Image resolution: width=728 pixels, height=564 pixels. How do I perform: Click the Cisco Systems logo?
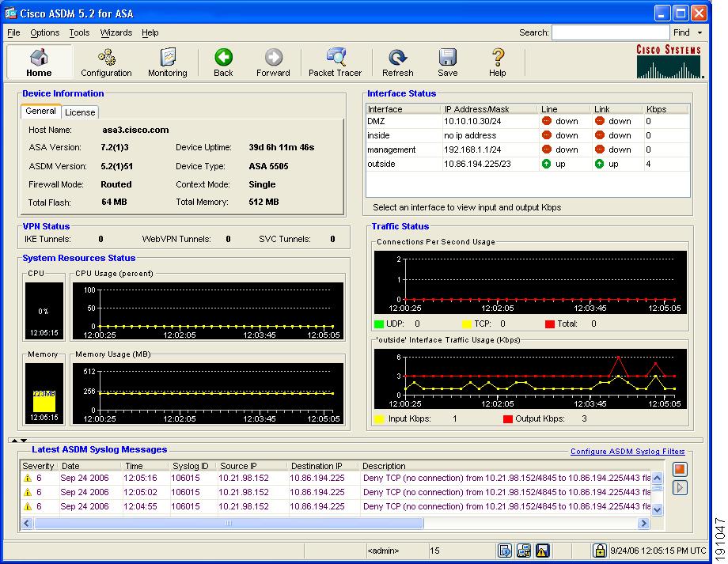point(669,61)
